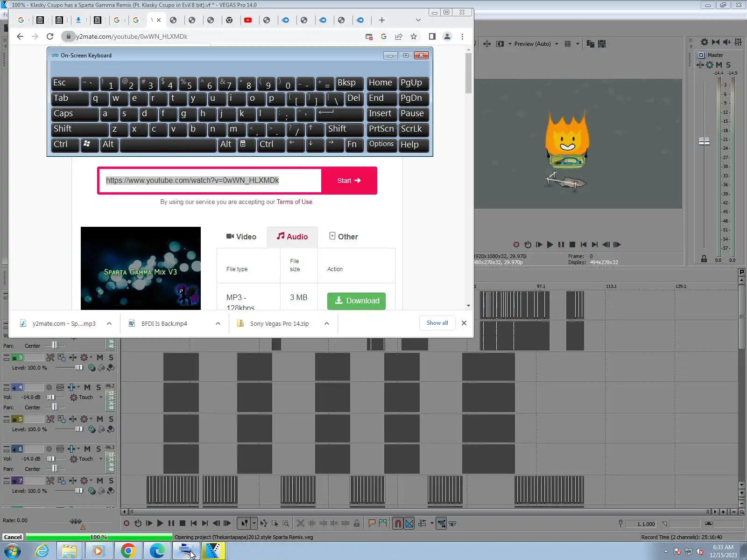Expand options for y2mate mp3 download
The height and width of the screenshot is (560, 747).
[109, 323]
